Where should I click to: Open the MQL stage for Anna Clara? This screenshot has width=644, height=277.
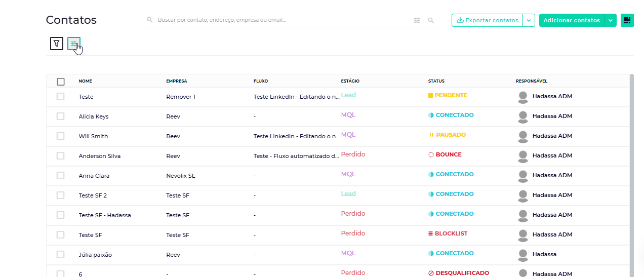coord(348,174)
